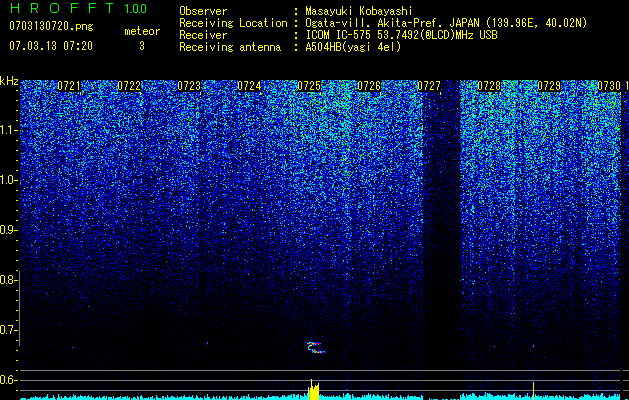The width and height of the screenshot is (629, 400).
Task: Click the date stamp 07.03.13 07:20
Action: (51, 46)
